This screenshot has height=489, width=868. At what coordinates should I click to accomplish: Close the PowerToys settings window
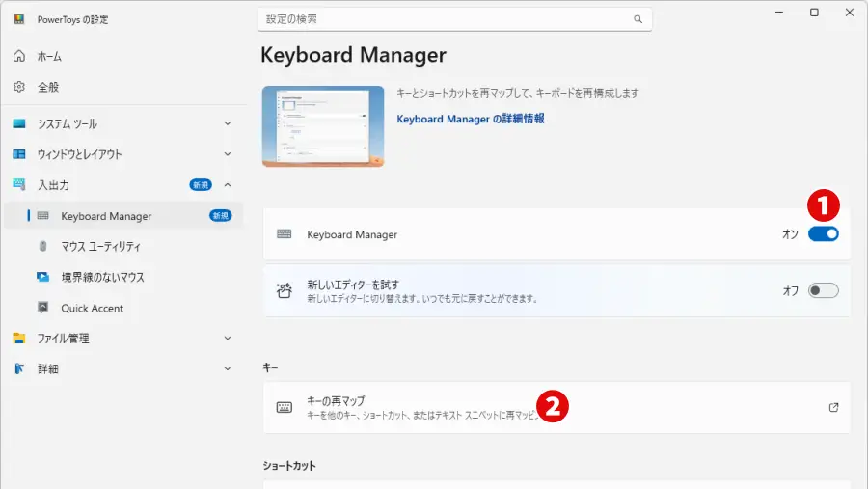(x=849, y=13)
